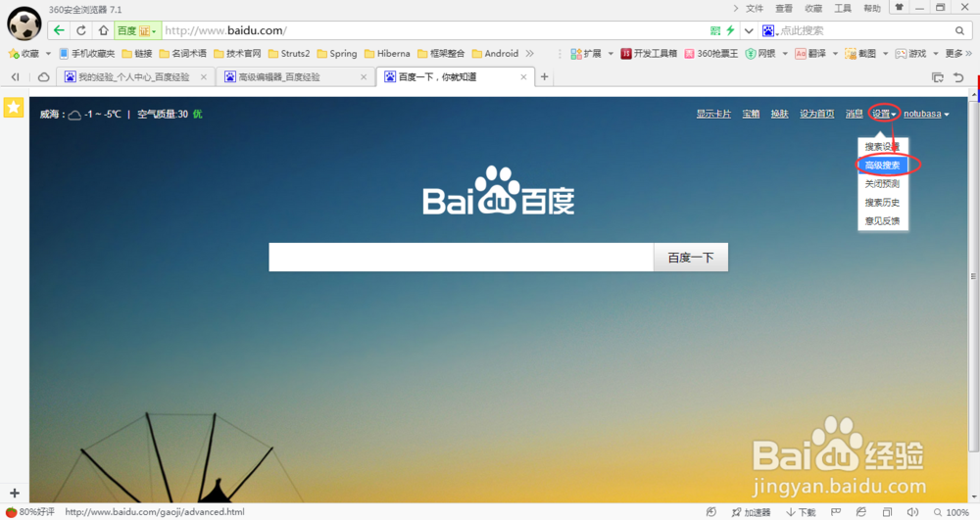
Task: Open the 链接 bookmark folder
Action: 137,54
